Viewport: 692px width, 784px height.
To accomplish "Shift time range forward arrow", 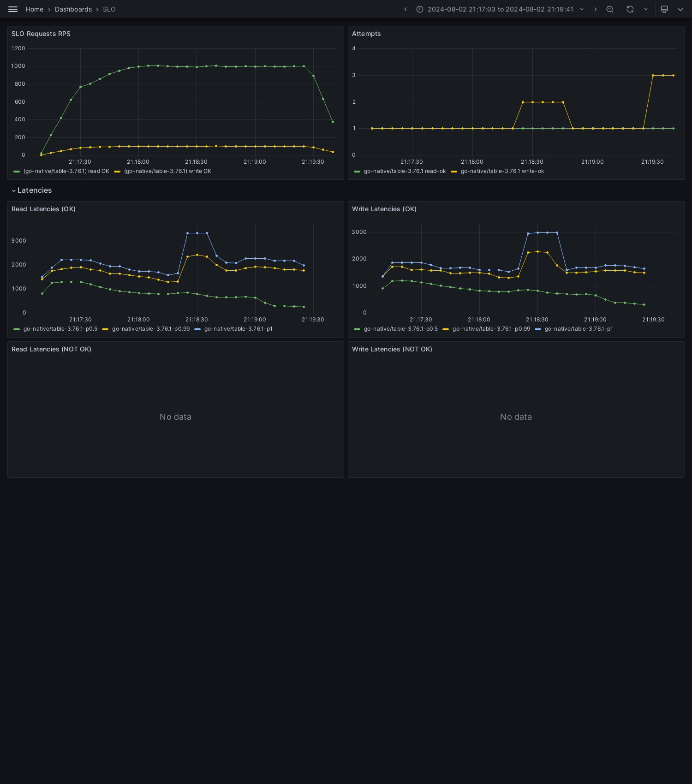I will tap(595, 9).
